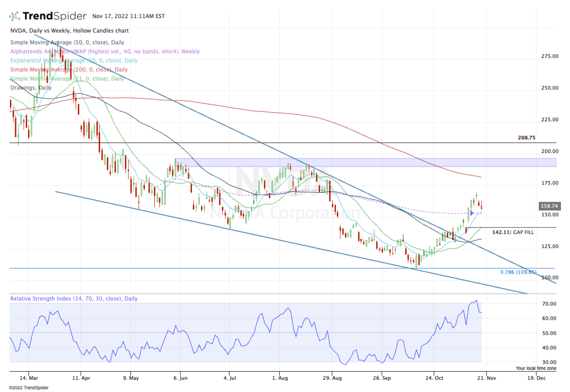Open the Relative Strength Index indicator label
The width and height of the screenshot is (570, 392).
click(74, 299)
